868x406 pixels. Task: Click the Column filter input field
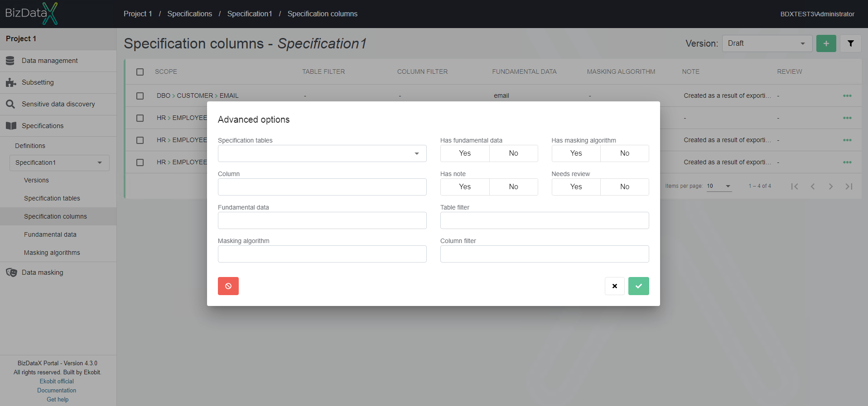545,254
